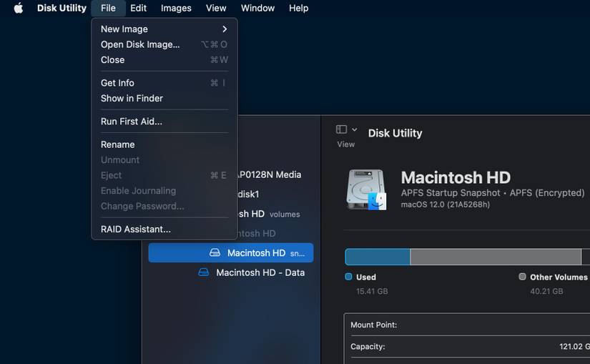Click the gray Other Volumes legend swatch
The height and width of the screenshot is (364, 590).
522,277
